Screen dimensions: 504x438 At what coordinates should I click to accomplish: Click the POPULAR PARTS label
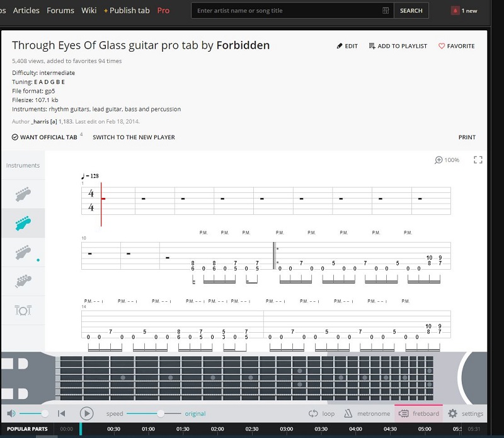pos(27,429)
